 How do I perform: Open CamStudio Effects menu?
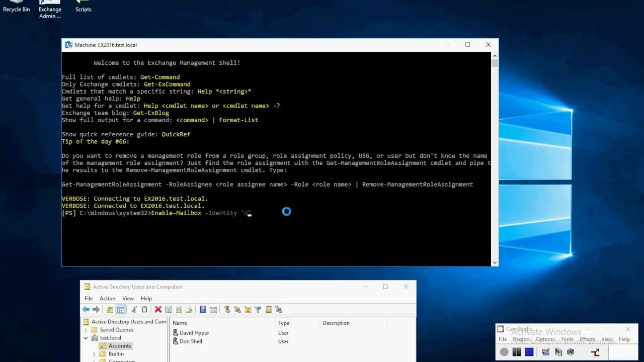(588, 339)
